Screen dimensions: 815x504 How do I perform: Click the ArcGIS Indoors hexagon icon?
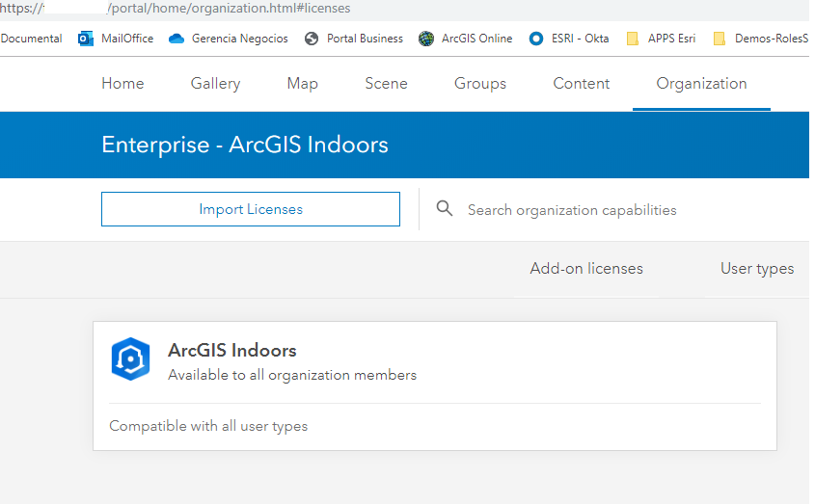coord(130,359)
